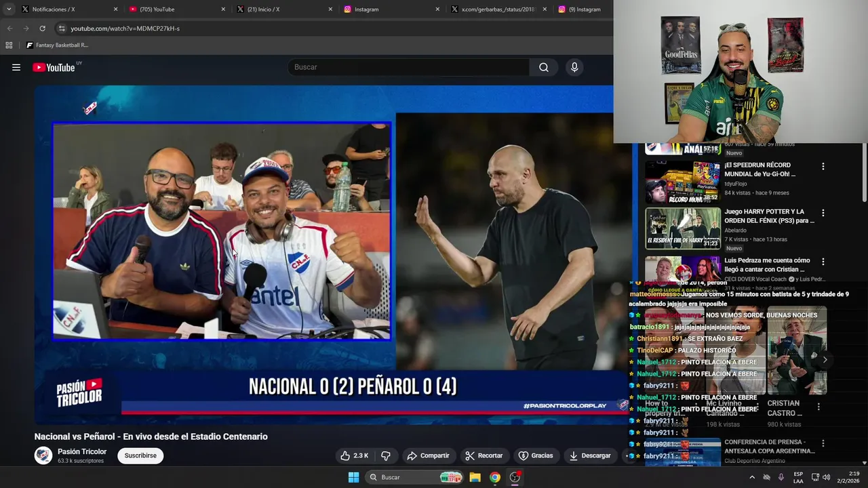Open the site information icon in the address bar
This screenshot has height=488, width=868.
pos(62,28)
